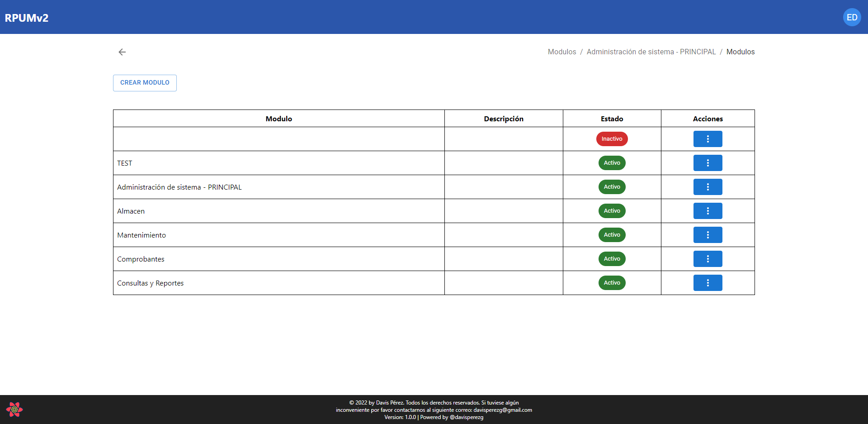The image size is (868, 424).
Task: Open actions menu for Almacen module
Action: pos(708,211)
